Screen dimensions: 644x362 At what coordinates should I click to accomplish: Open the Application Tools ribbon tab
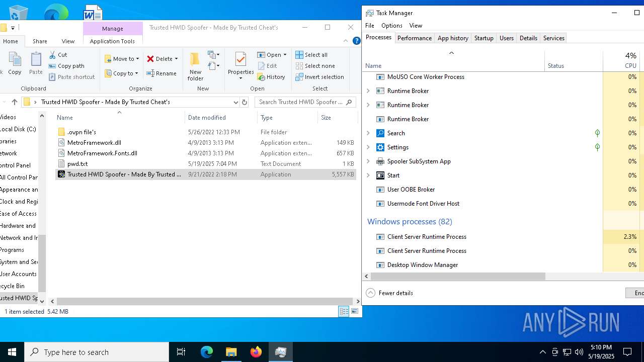[112, 41]
